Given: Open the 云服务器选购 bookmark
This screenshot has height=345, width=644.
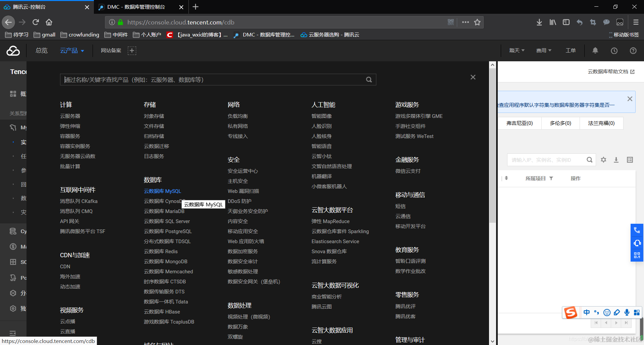Looking at the screenshot, I should point(330,35).
